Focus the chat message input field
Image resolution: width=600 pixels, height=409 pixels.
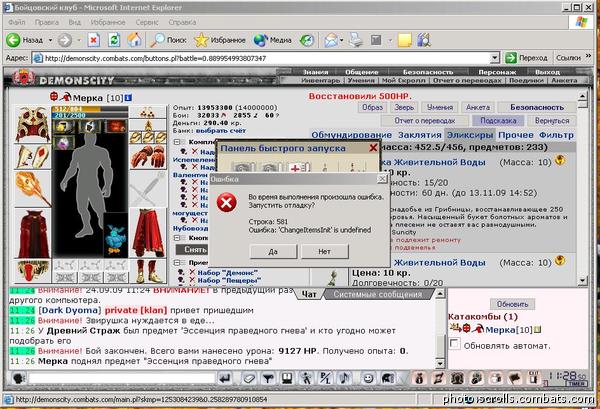pos(122,378)
